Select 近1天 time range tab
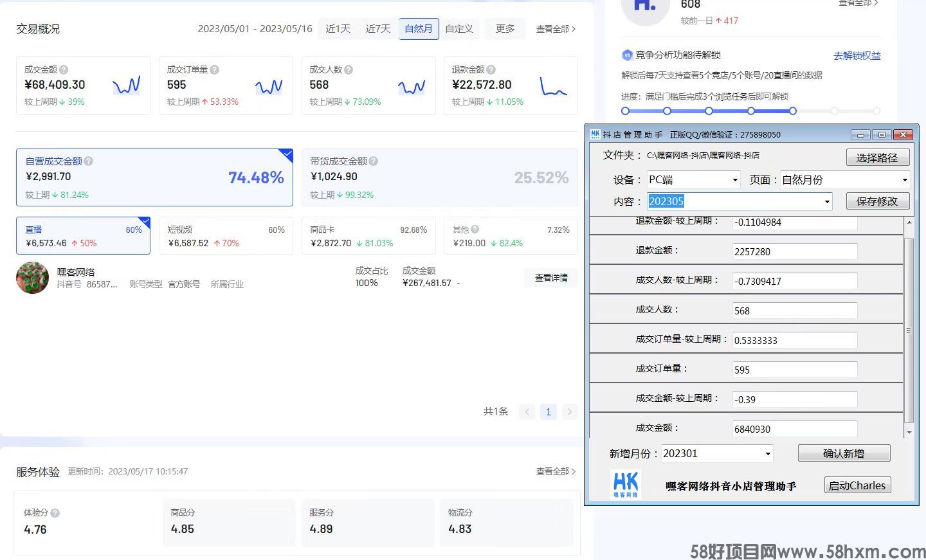The width and height of the screenshot is (926, 560). pyautogui.click(x=338, y=29)
